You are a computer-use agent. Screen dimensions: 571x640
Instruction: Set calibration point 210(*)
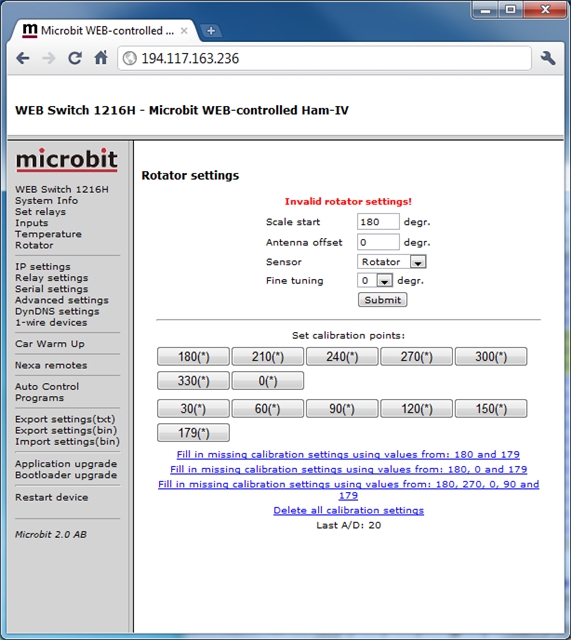pos(268,356)
